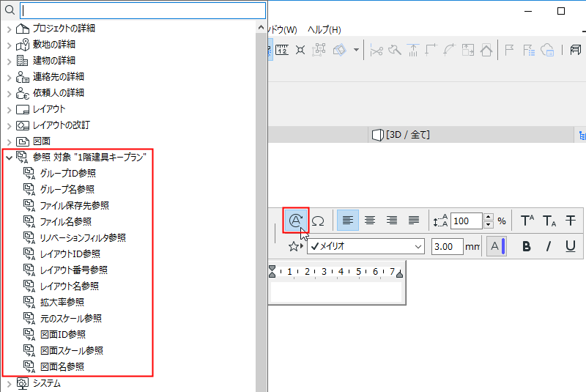Toggle underline text formatting
586x392 pixels.
coord(571,246)
